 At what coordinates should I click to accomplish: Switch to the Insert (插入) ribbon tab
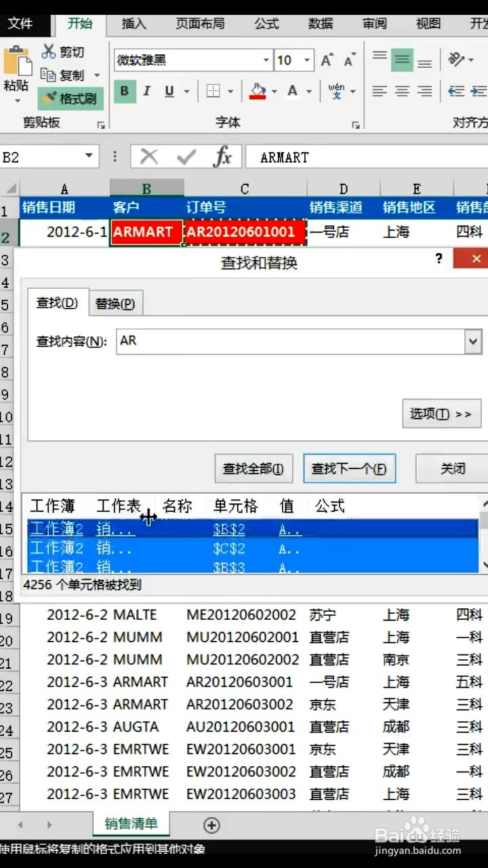click(134, 24)
